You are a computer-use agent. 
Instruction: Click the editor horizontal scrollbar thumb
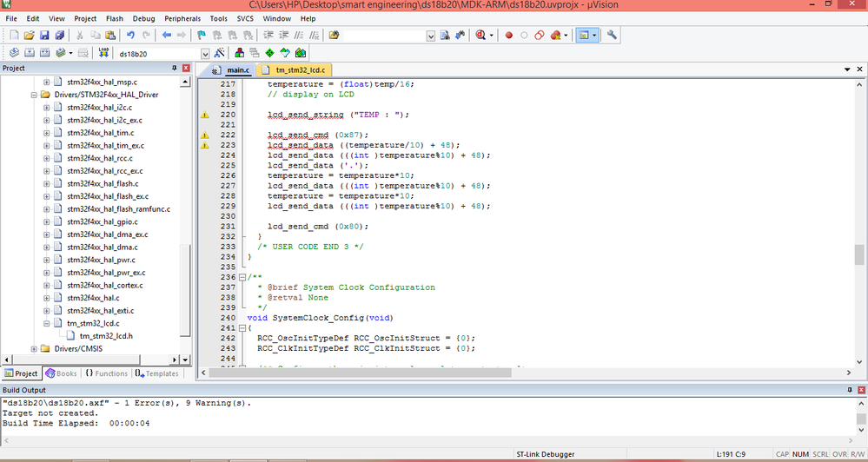point(361,373)
